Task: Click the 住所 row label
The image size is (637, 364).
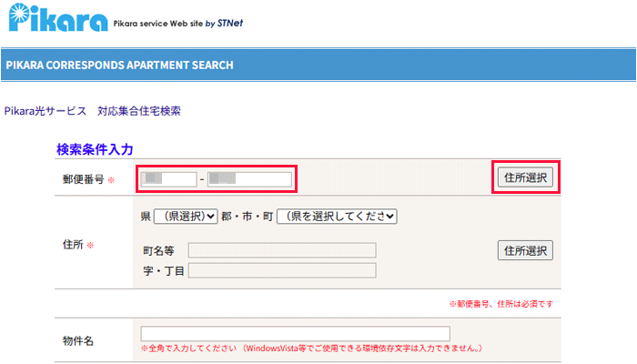Action: [x=73, y=246]
